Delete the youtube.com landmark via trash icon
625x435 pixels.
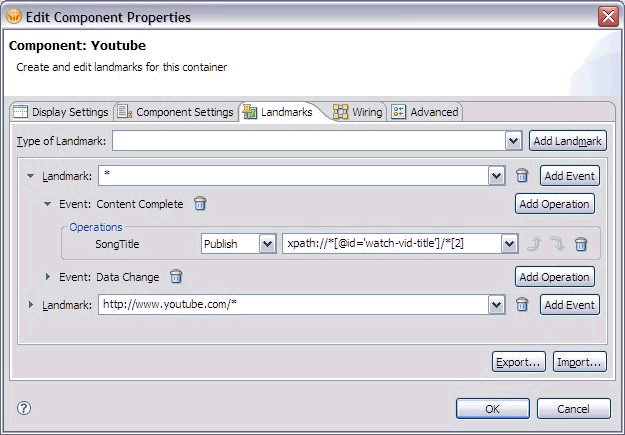(x=522, y=305)
